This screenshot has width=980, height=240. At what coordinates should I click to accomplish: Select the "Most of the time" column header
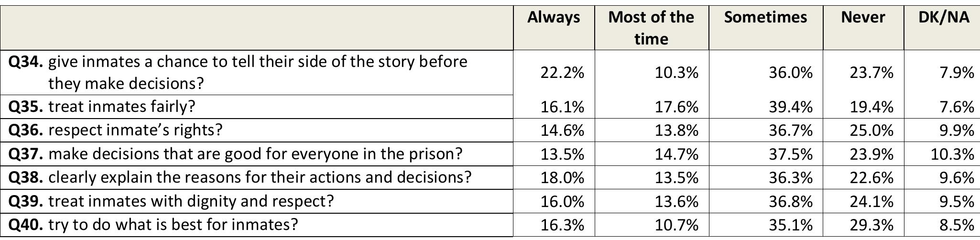[x=651, y=28]
